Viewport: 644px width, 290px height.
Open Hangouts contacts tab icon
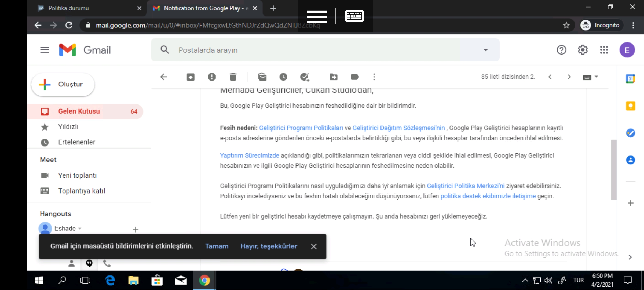[x=71, y=263]
